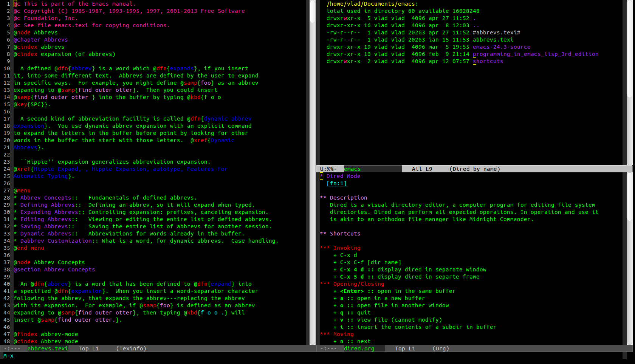
Task: Click the '@end menu' line
Action: pos(29,248)
